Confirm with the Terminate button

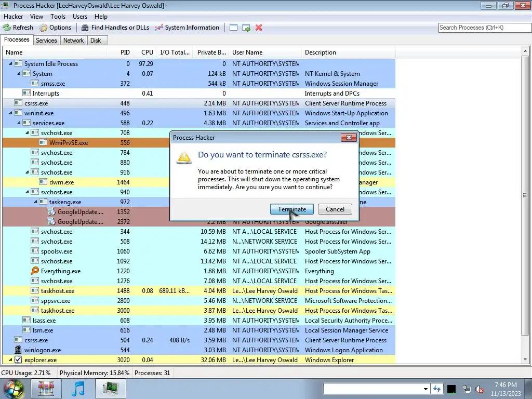pos(292,209)
